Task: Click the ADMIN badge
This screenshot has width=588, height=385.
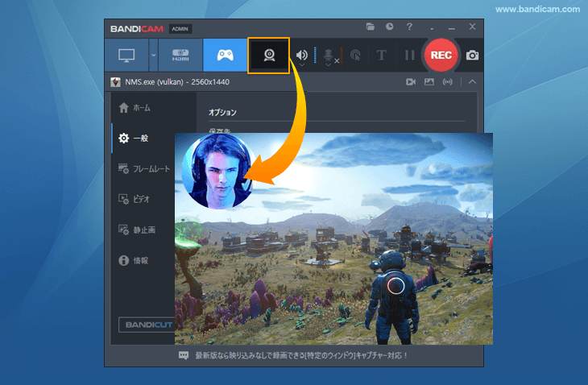Action: (180, 29)
